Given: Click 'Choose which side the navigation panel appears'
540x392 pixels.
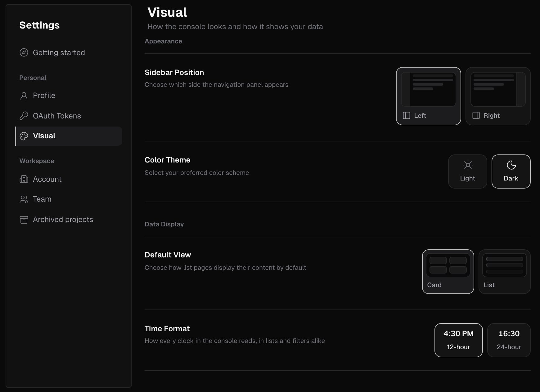Looking at the screenshot, I should 217,85.
